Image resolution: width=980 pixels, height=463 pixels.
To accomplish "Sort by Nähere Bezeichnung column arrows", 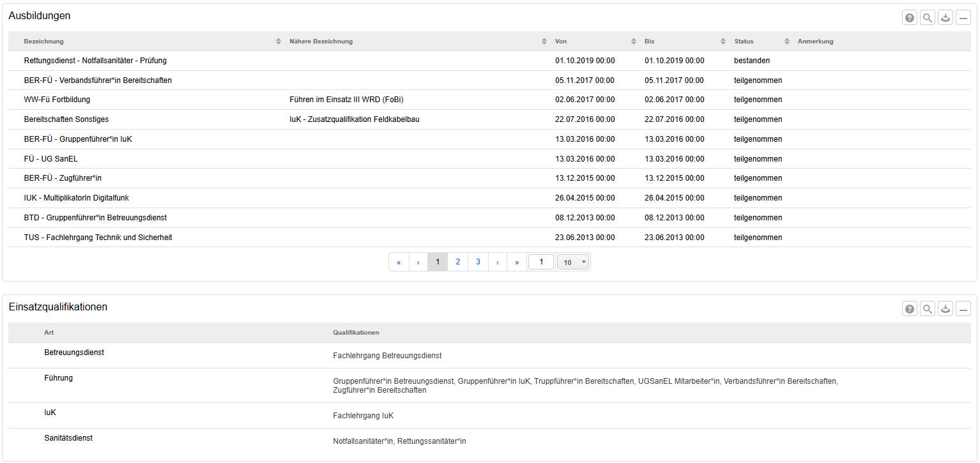I will (544, 42).
